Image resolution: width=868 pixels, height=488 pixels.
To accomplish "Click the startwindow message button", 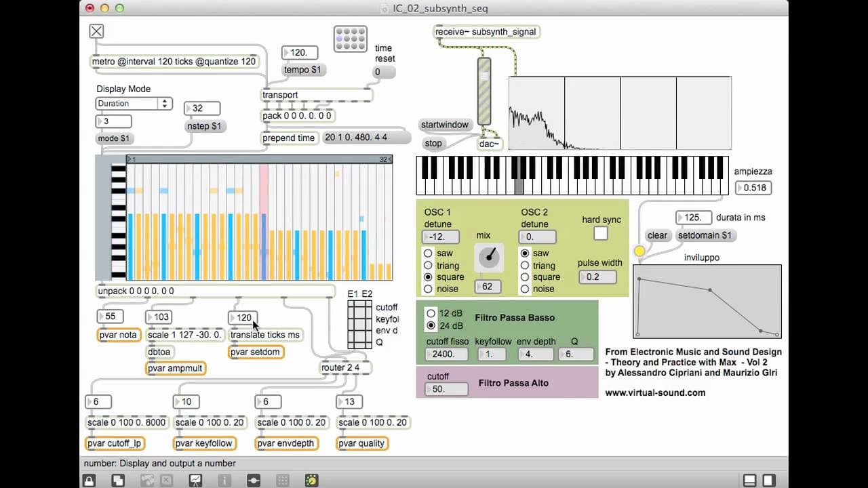I will tap(445, 125).
